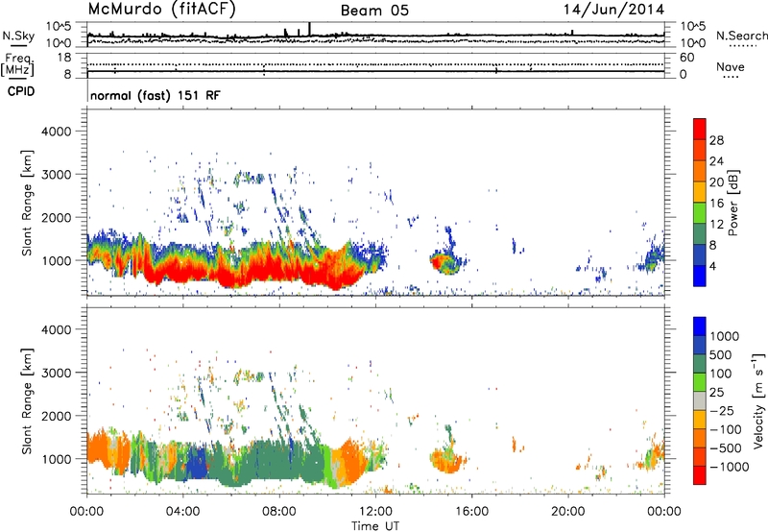Click the "60" Nave axis tick
768x532 pixels.
[687, 58]
